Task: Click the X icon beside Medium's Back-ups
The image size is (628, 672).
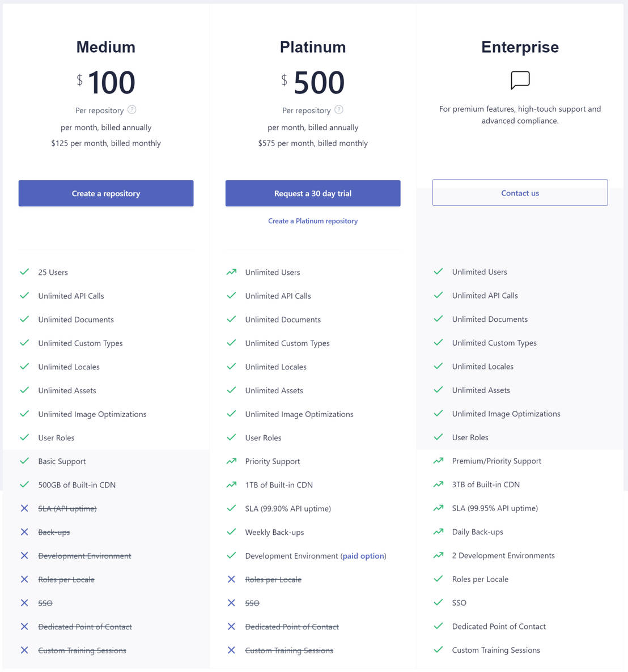Action: point(24,532)
